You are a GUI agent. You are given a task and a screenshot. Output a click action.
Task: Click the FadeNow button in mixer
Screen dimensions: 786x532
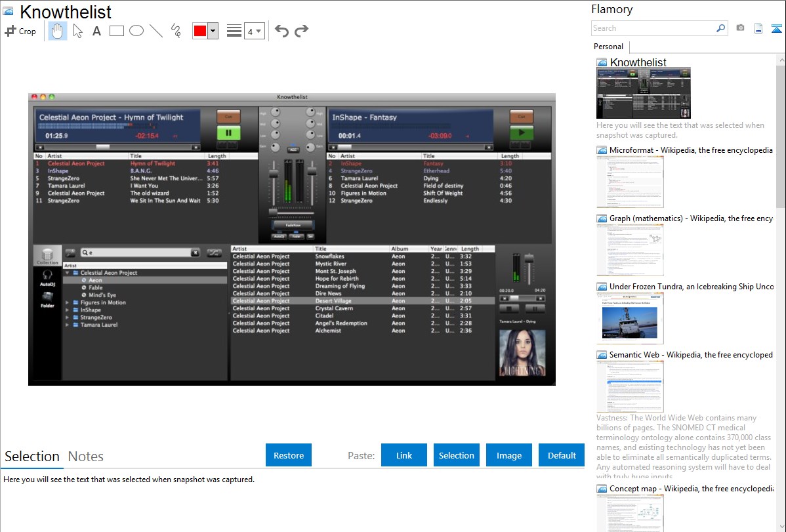coord(293,225)
